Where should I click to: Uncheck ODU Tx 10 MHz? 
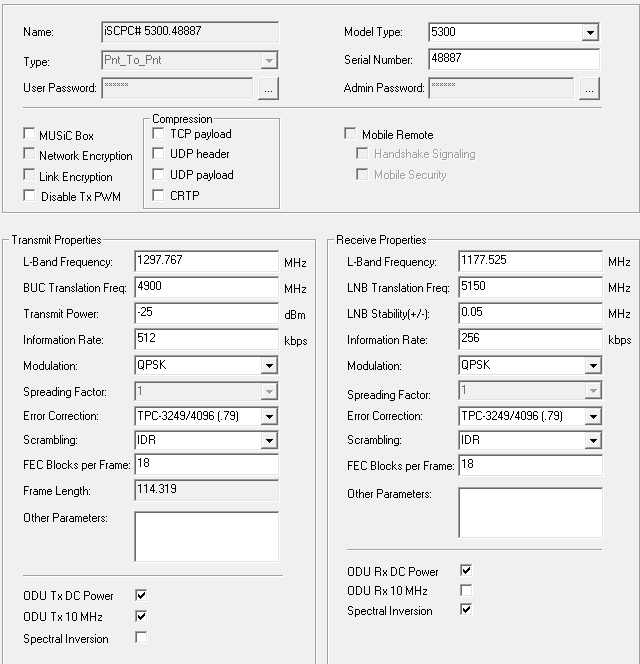tap(141, 616)
